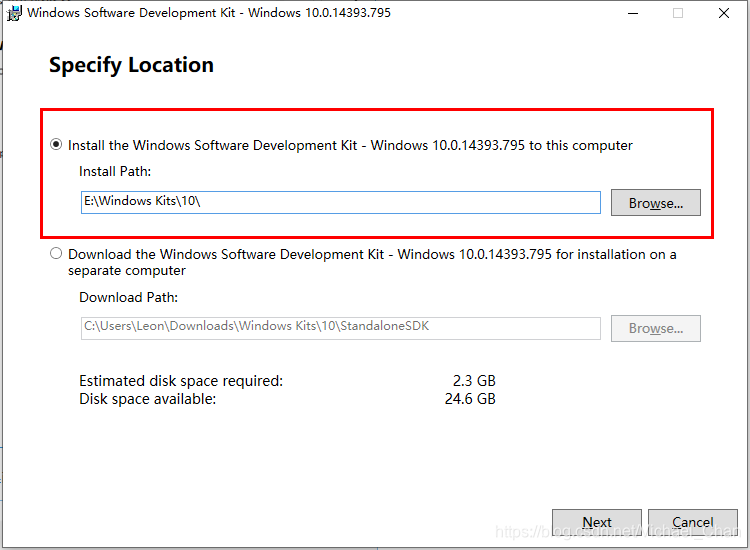Click the SDK installer icon in title bar
Image resolution: width=750 pixels, height=550 pixels.
point(14,13)
